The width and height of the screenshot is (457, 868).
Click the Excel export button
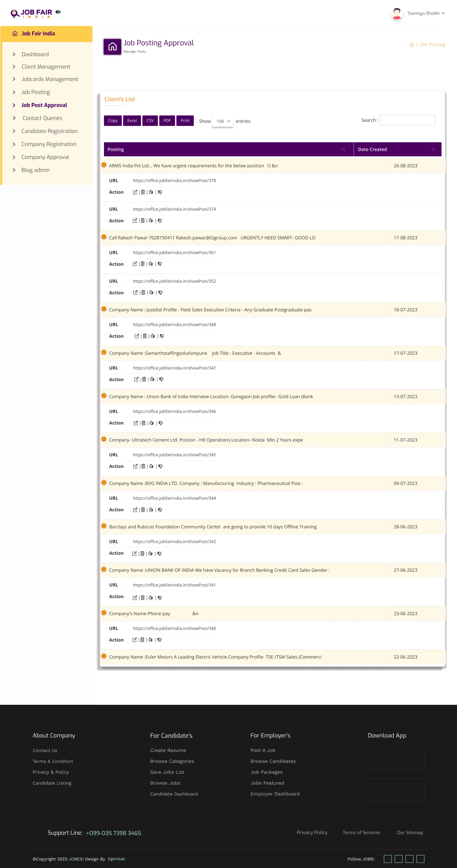132,121
